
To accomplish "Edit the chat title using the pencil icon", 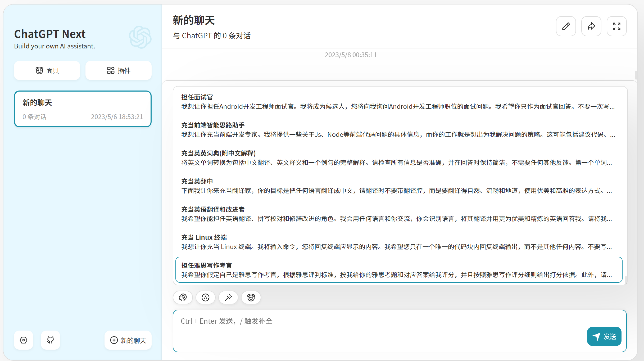I will tap(566, 26).
